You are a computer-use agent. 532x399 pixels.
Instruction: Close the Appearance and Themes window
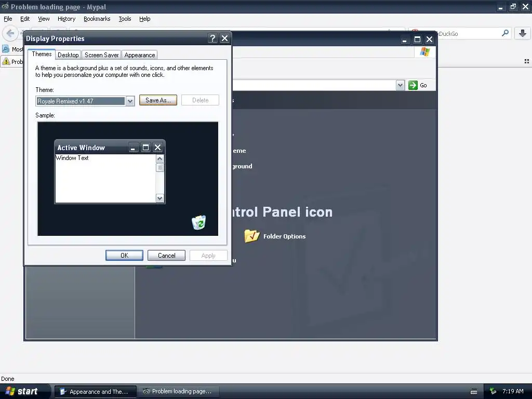(430, 39)
